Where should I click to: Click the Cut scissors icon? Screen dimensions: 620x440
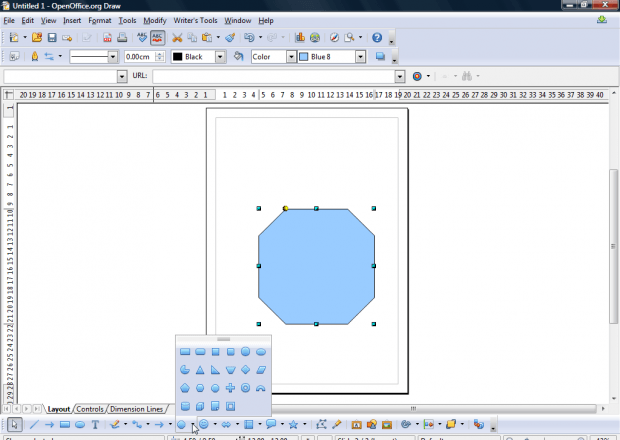pyautogui.click(x=178, y=38)
